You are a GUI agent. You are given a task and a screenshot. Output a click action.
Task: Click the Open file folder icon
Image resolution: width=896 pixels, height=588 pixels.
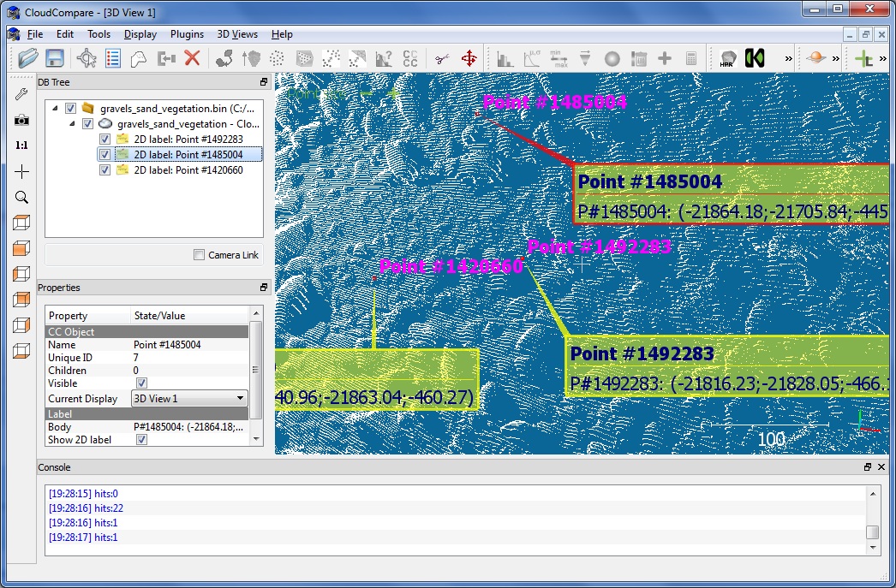click(28, 58)
